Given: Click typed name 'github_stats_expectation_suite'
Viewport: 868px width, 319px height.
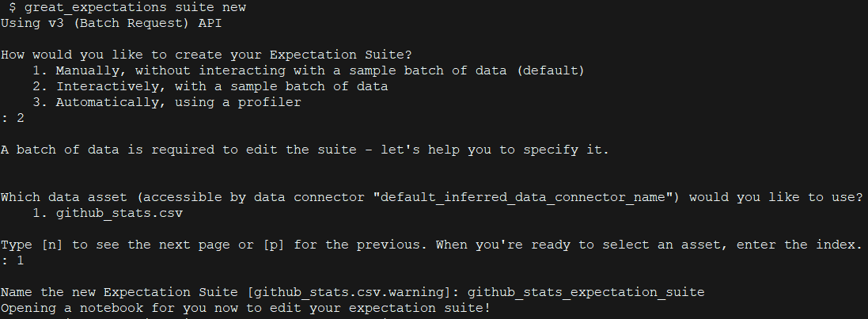Looking at the screenshot, I should tap(586, 292).
